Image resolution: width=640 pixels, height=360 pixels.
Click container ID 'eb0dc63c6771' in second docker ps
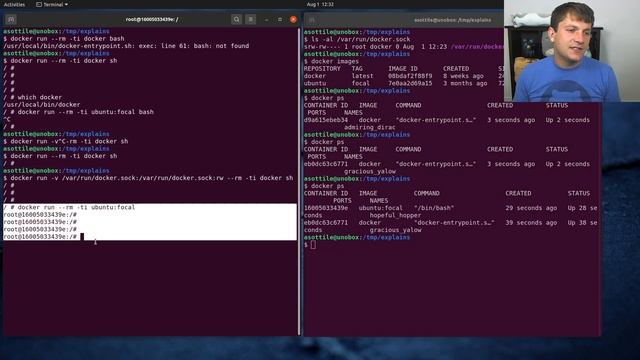326,164
